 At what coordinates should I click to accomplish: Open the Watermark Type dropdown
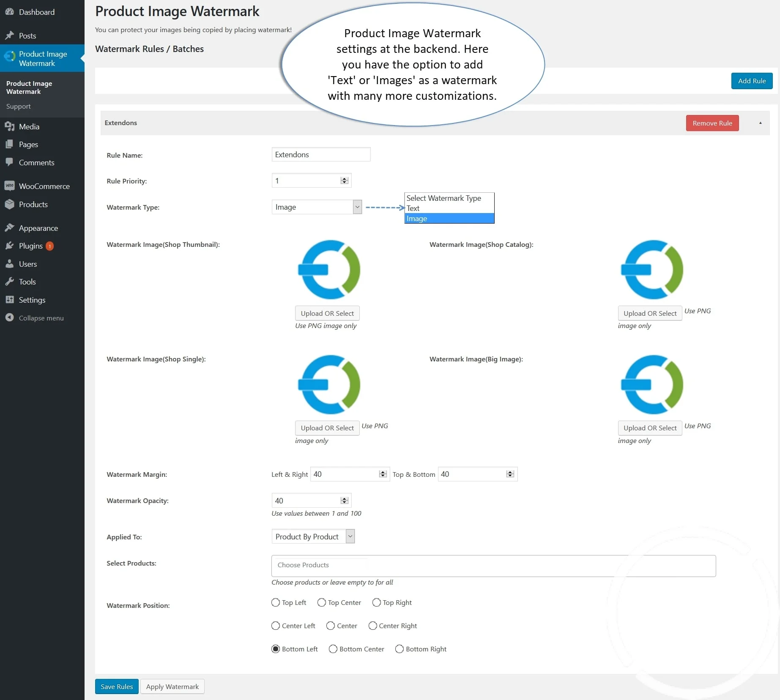(x=316, y=207)
